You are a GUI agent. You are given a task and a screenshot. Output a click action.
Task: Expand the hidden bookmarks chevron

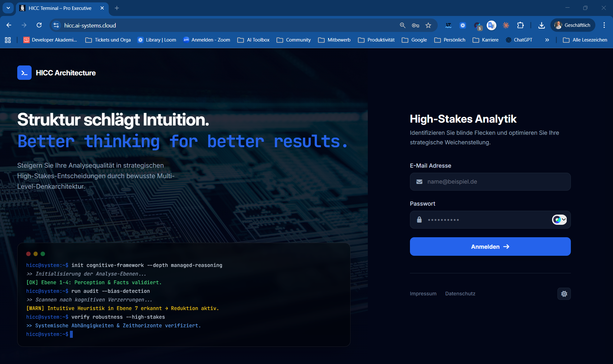(x=547, y=40)
